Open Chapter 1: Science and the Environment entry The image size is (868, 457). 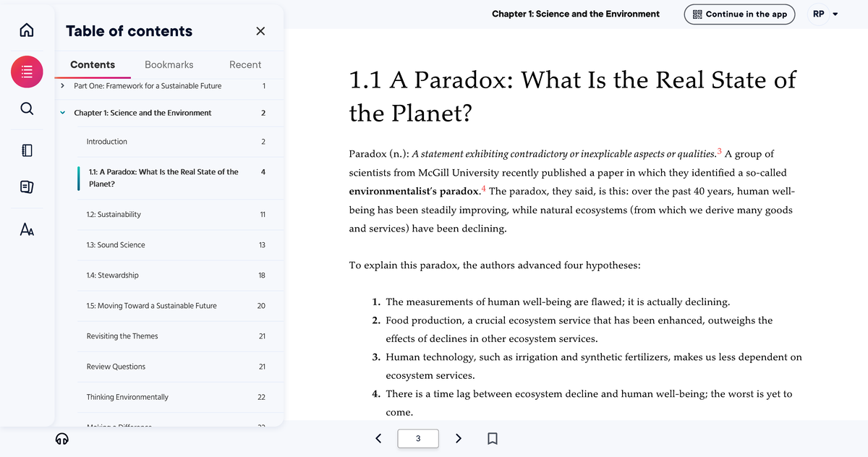pyautogui.click(x=143, y=113)
